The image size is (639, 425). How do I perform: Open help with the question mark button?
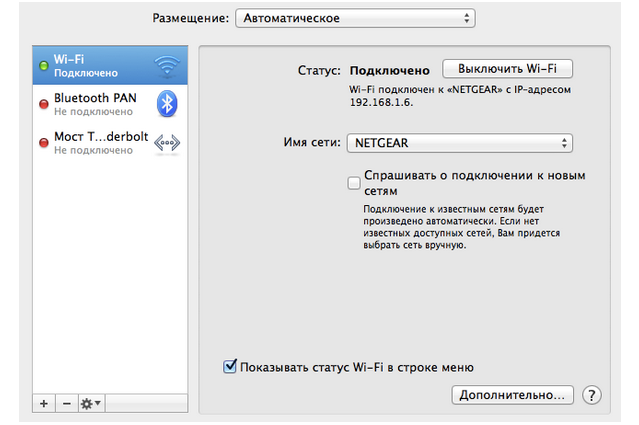click(591, 395)
